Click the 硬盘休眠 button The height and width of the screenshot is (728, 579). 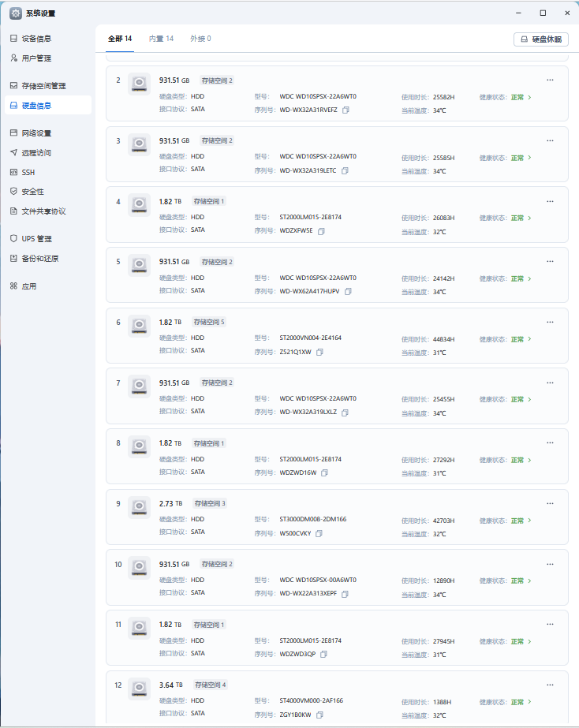(x=541, y=39)
